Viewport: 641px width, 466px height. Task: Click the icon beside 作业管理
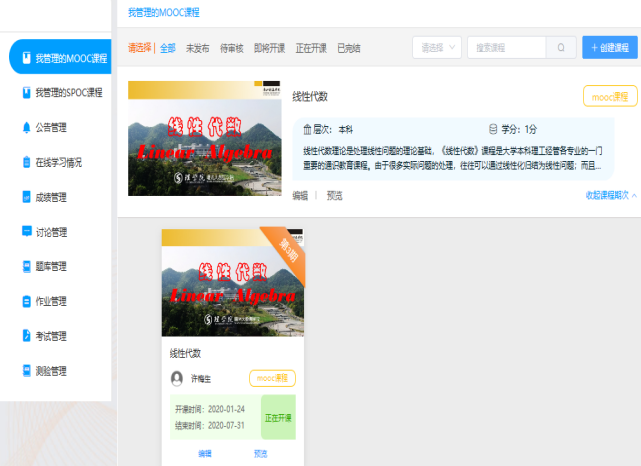click(x=26, y=301)
